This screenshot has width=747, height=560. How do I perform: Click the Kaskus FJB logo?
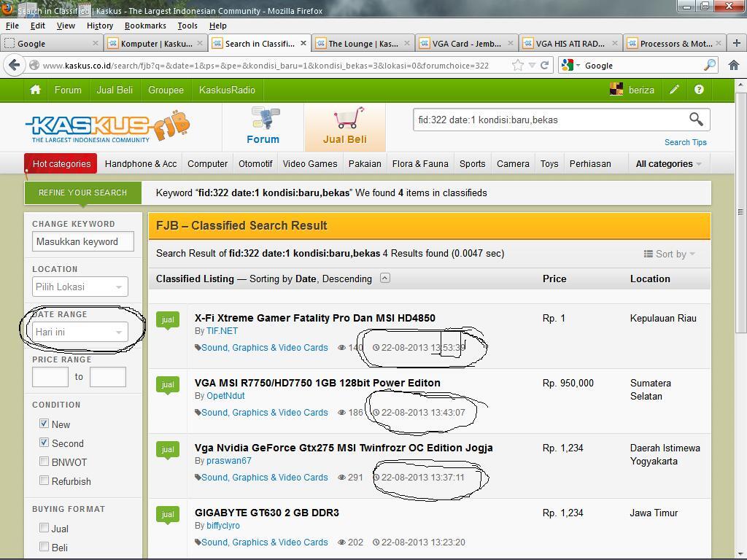click(x=108, y=127)
